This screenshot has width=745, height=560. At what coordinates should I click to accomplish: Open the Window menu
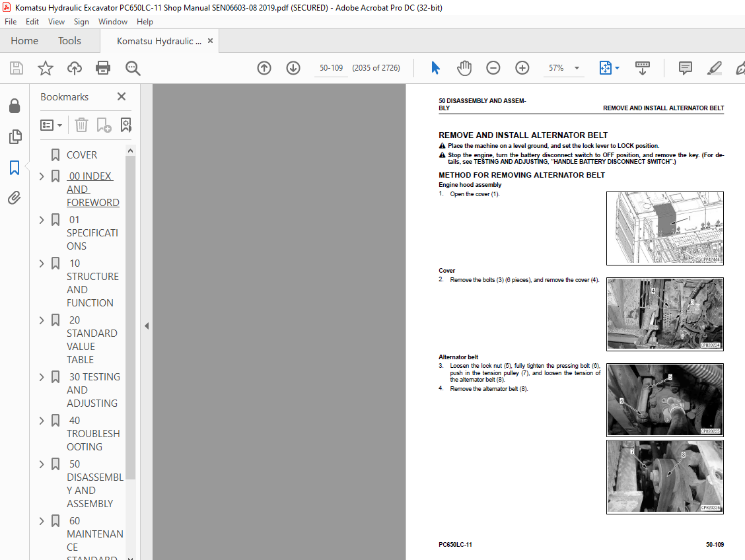[x=112, y=21]
